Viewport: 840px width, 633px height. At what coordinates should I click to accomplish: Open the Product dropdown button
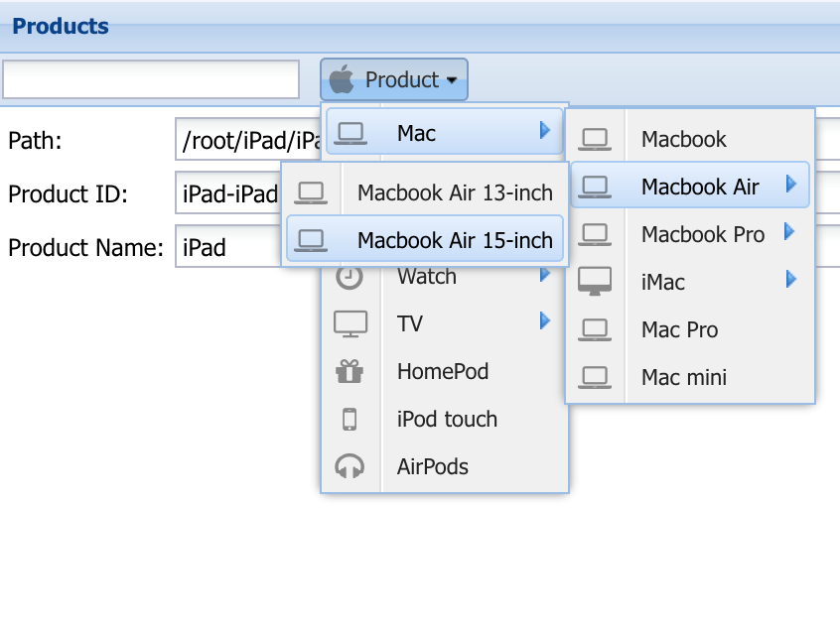coord(394,79)
